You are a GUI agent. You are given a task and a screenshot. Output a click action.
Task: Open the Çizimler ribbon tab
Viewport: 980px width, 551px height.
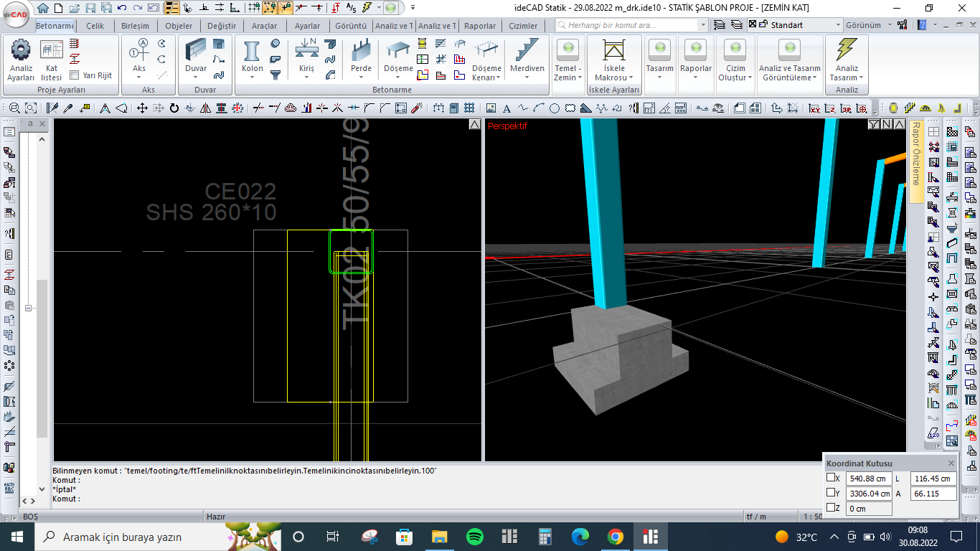[x=523, y=26]
